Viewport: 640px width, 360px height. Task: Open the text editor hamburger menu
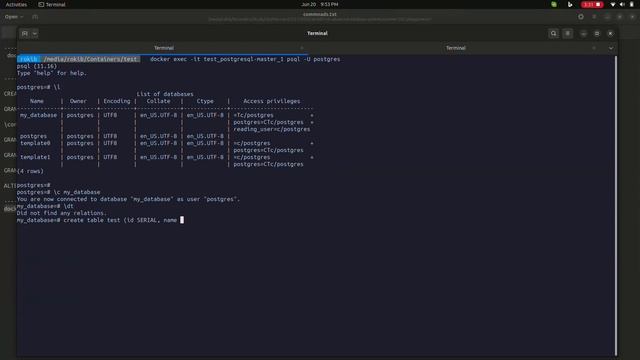tap(594, 17)
